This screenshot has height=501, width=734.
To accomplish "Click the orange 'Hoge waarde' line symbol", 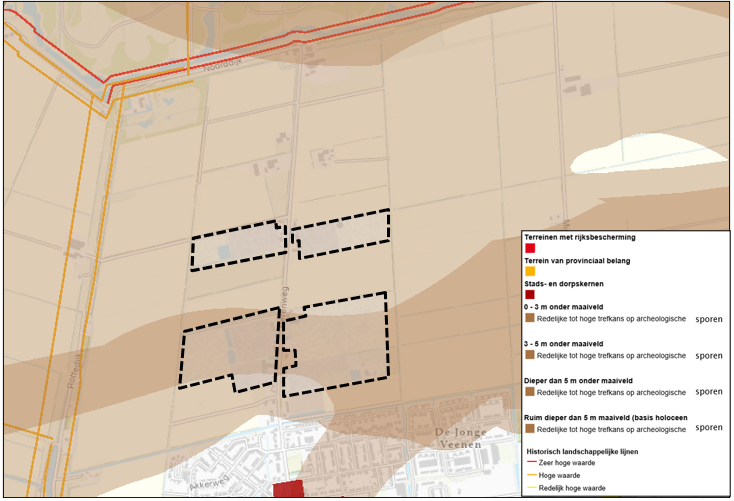I will (531, 475).
